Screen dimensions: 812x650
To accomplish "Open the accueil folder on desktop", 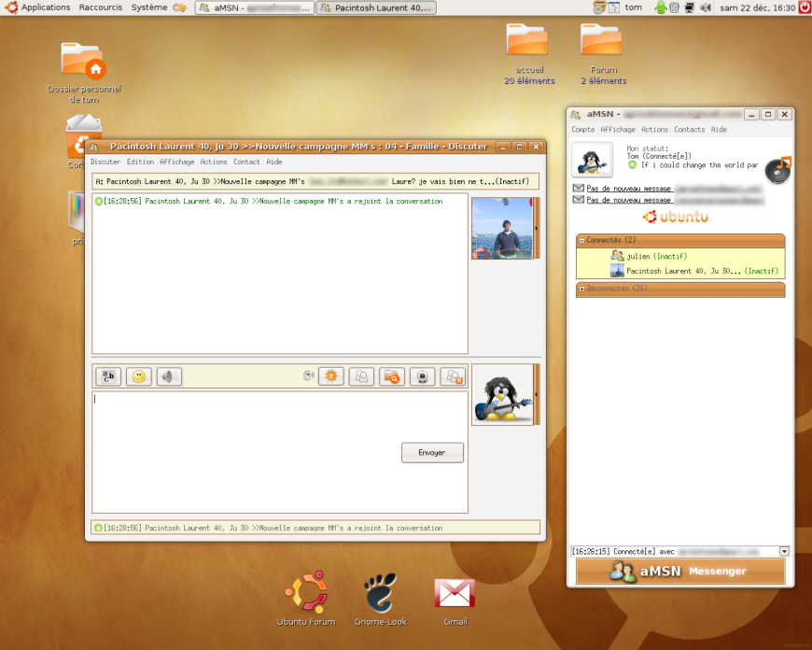I will (528, 54).
